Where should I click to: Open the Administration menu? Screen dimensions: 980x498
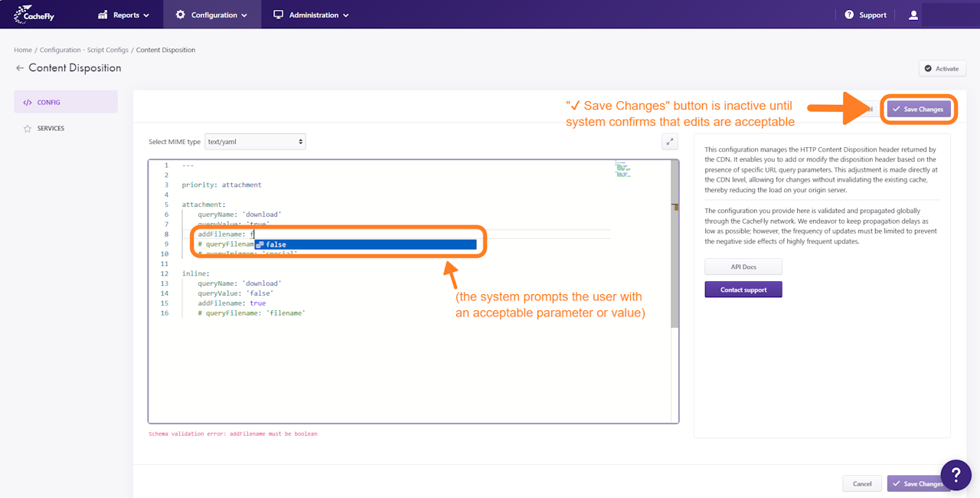click(311, 15)
